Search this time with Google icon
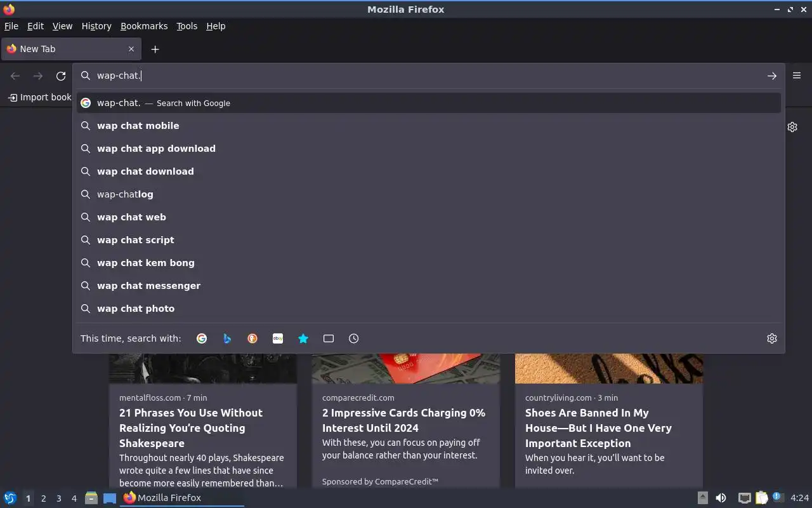This screenshot has height=508, width=812. pos(202,338)
